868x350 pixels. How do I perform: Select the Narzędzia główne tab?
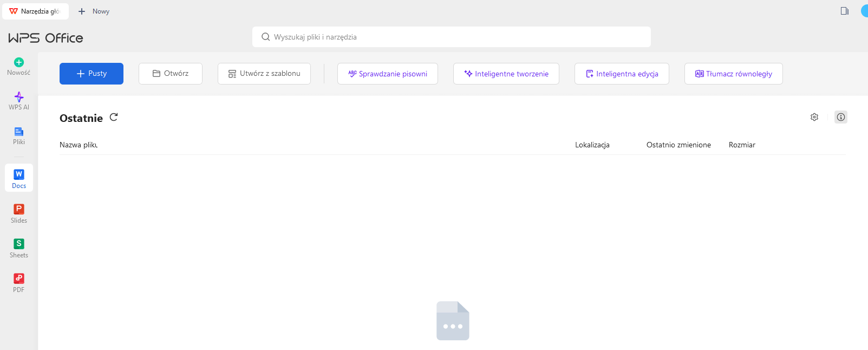tap(35, 11)
